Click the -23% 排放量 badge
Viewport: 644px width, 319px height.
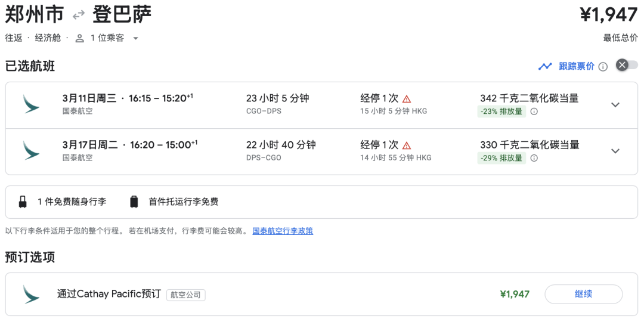click(501, 112)
